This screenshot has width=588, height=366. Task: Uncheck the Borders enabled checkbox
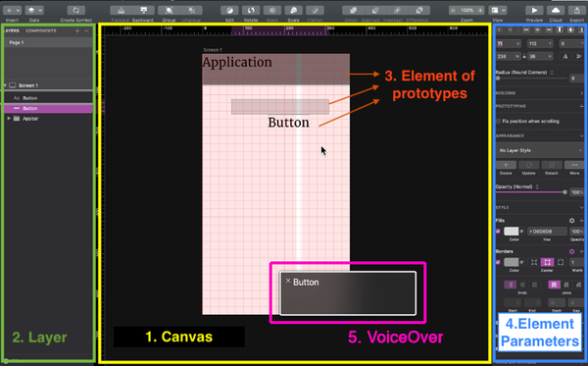[x=498, y=262]
